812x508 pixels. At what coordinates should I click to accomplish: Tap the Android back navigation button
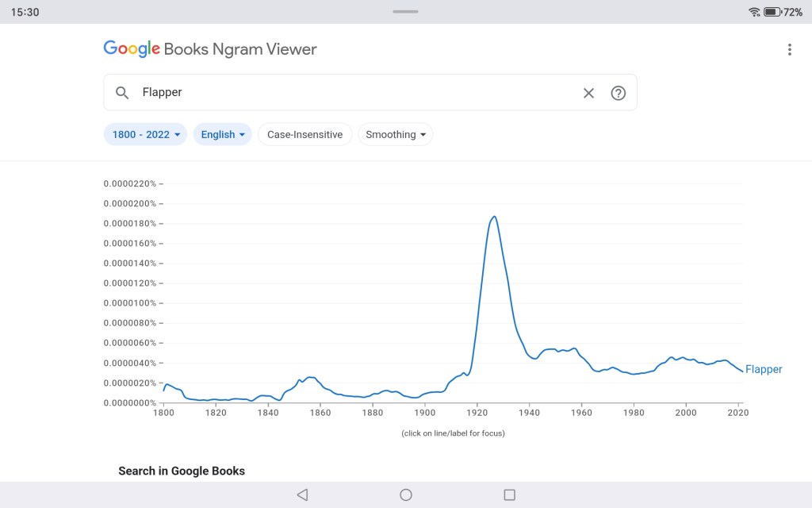tap(302, 495)
